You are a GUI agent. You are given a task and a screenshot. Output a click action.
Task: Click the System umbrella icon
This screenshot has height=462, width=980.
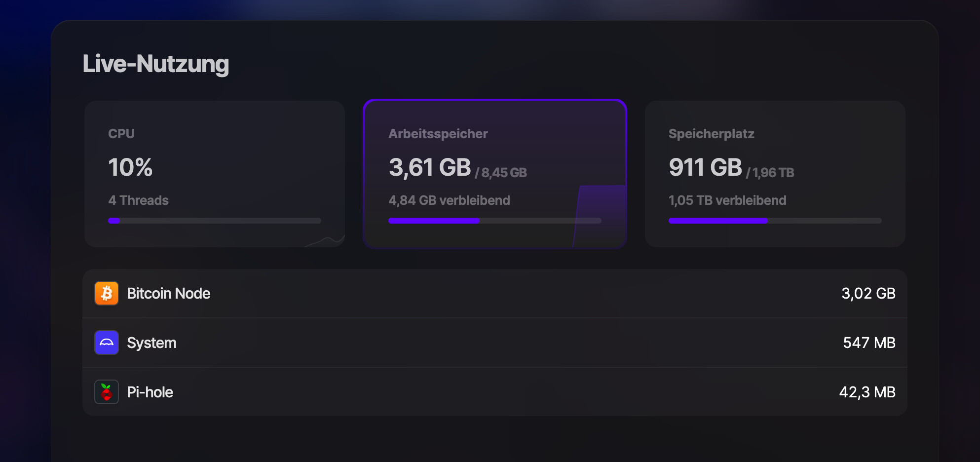tap(107, 343)
